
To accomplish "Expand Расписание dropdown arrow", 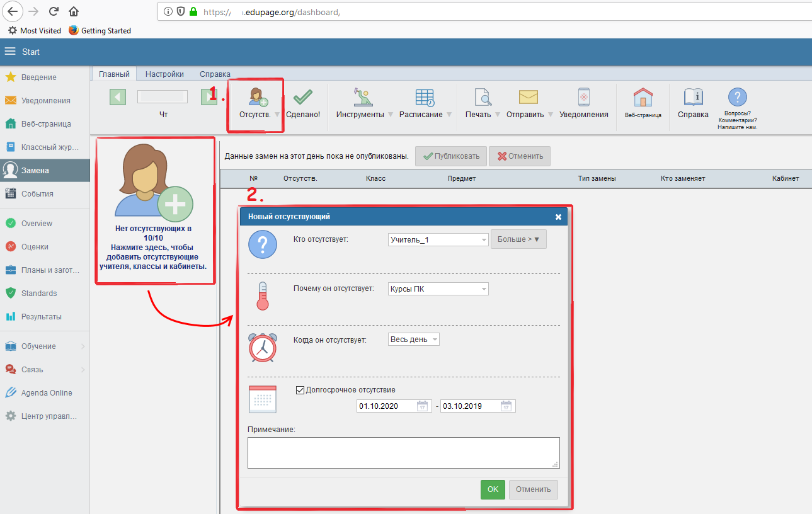I will click(x=449, y=115).
